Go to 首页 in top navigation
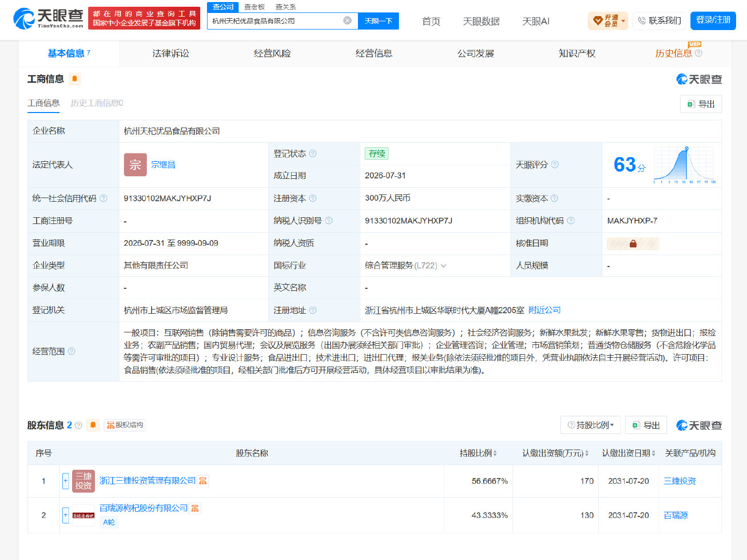The width and height of the screenshot is (747, 560). pos(431,21)
